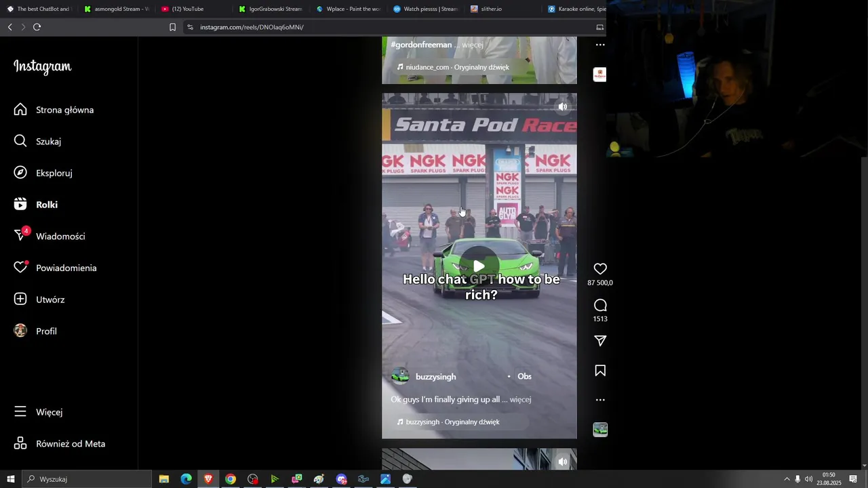The image size is (868, 488).
Task: Click the #gordonfreeman hashtag
Action: (421, 45)
